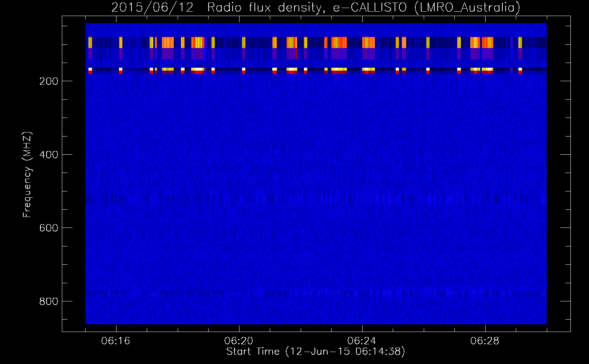Click the 600 frequency tick label

click(49, 228)
